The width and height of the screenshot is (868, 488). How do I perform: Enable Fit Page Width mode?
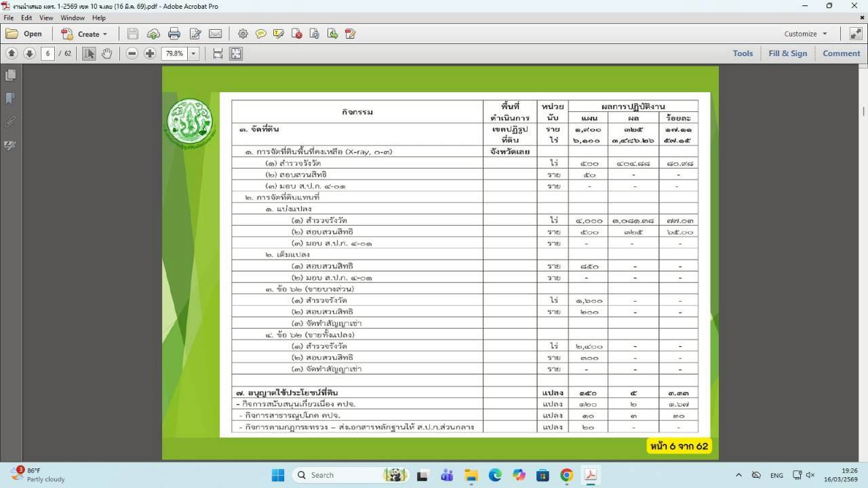point(217,53)
